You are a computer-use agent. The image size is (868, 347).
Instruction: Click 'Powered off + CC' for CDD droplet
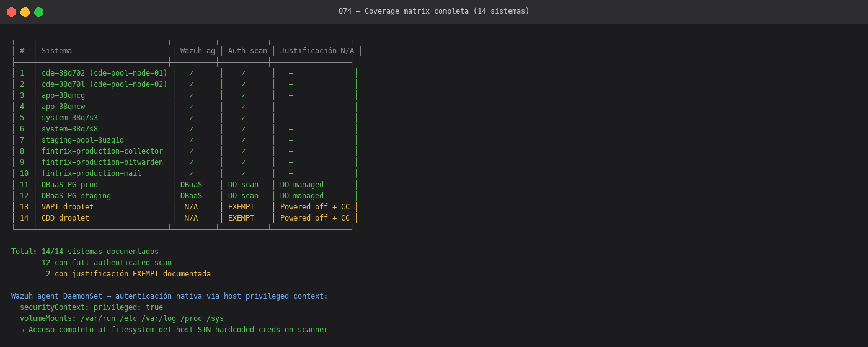[x=315, y=218]
